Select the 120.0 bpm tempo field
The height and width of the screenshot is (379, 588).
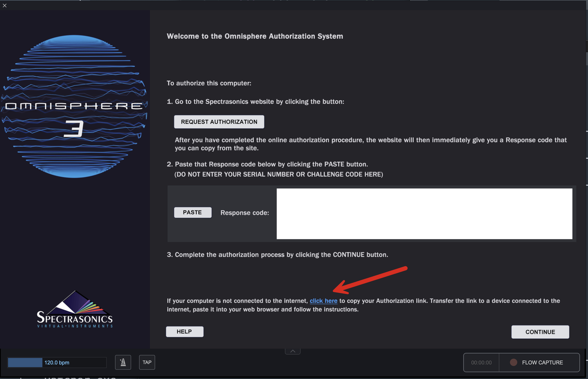pyautogui.click(x=57, y=362)
